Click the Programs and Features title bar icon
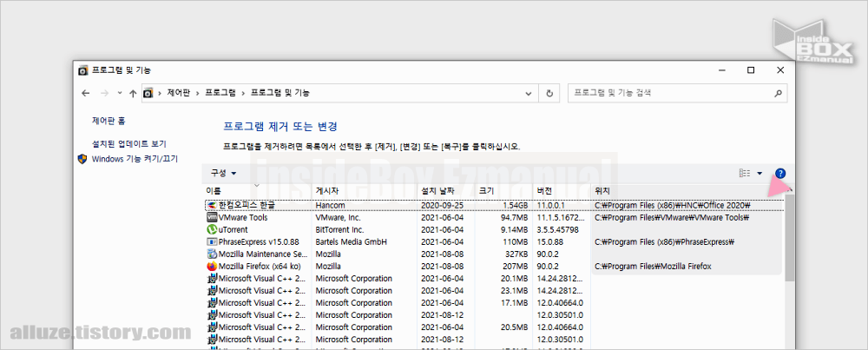 (x=82, y=70)
